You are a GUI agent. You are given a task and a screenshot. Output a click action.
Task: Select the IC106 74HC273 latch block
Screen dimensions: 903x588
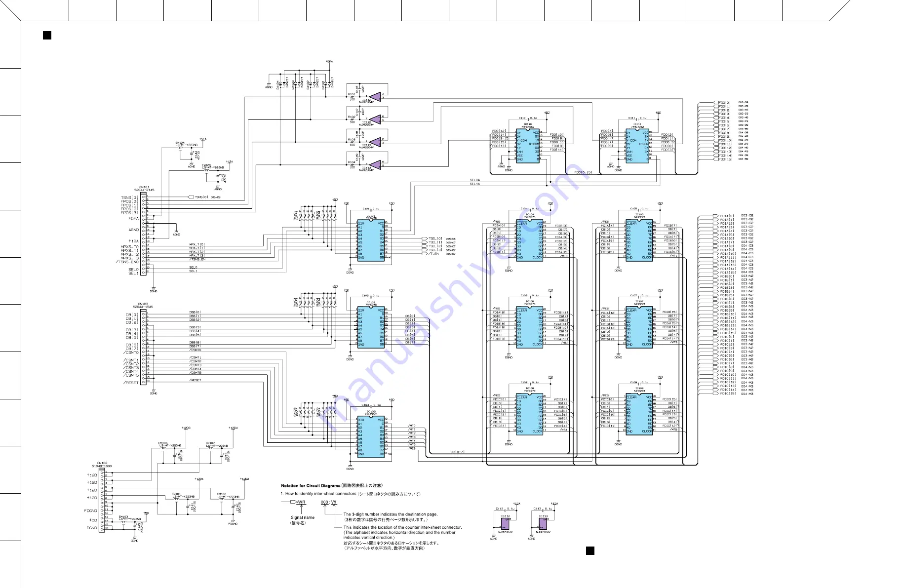pyautogui.click(x=530, y=327)
